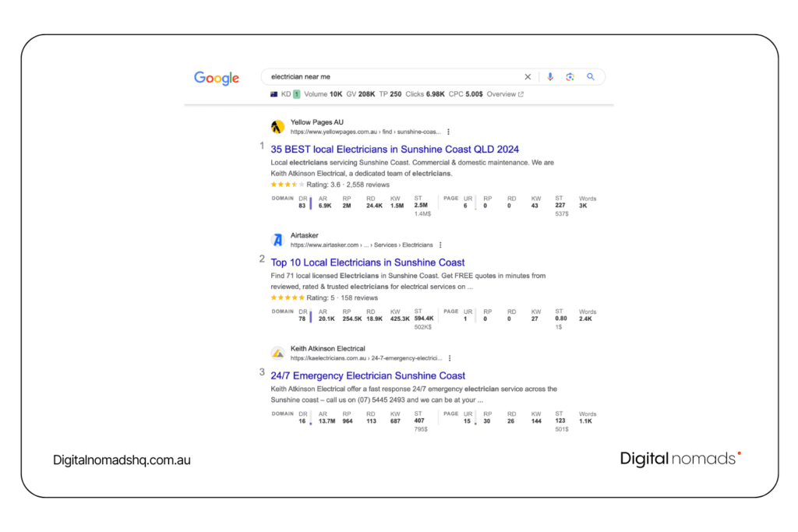
Task: Click the DR 83 value for Yellow Pages
Action: tap(302, 206)
